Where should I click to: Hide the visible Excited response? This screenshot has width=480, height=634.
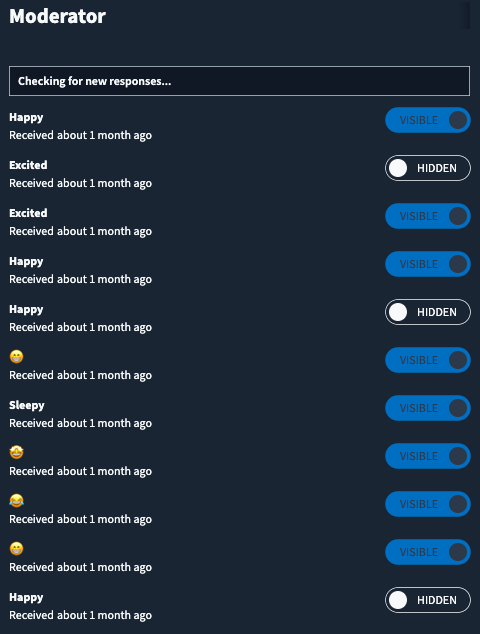[x=428, y=216]
